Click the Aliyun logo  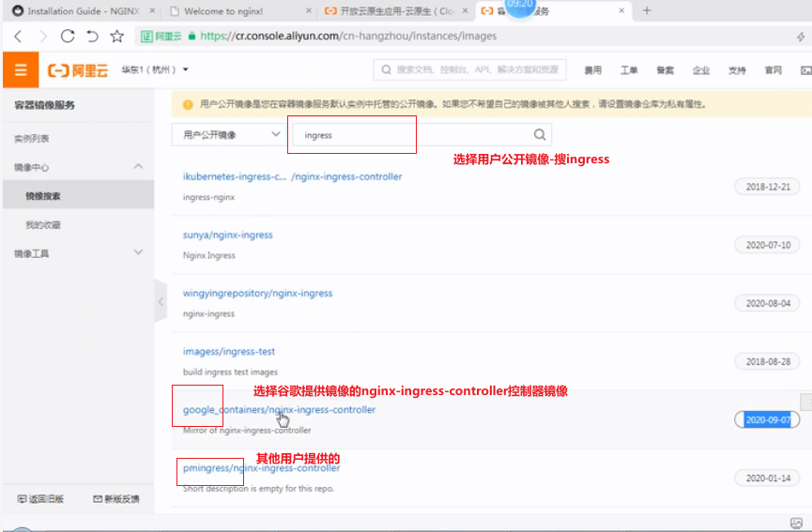pyautogui.click(x=78, y=69)
